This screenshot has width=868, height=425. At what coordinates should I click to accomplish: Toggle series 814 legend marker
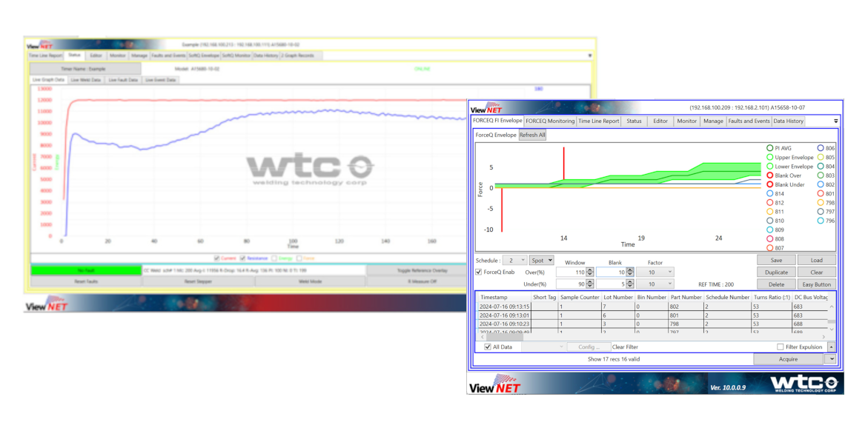769,193
